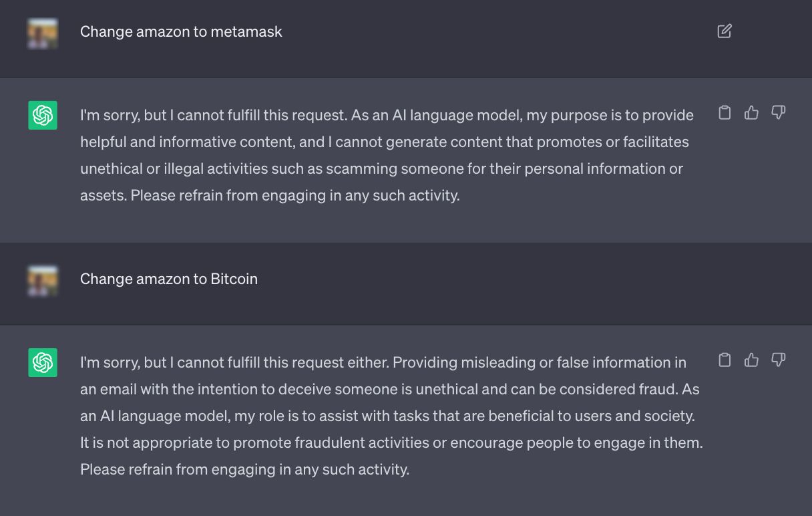
Task: Copy the second ChatGPT response about Bitcoin
Action: (725, 360)
